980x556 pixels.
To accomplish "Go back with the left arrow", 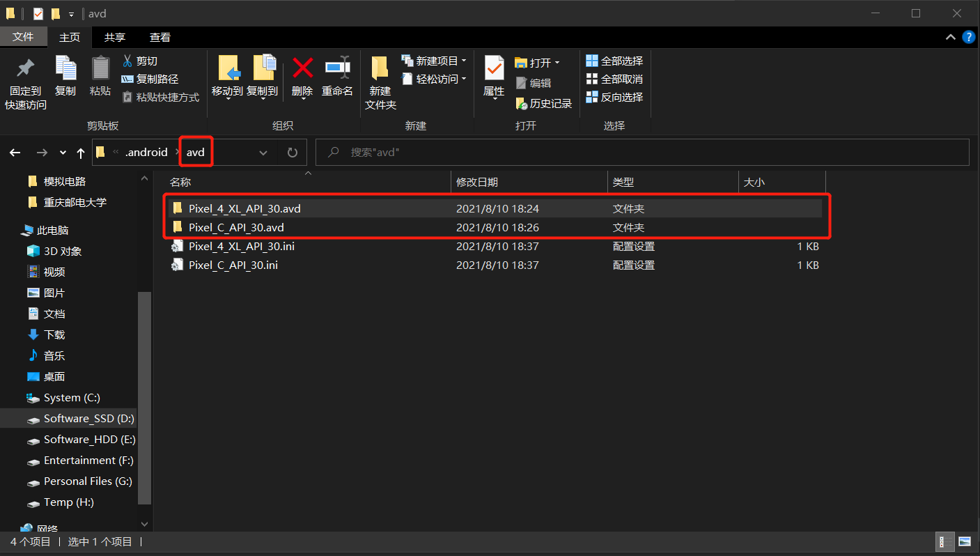I will point(15,153).
